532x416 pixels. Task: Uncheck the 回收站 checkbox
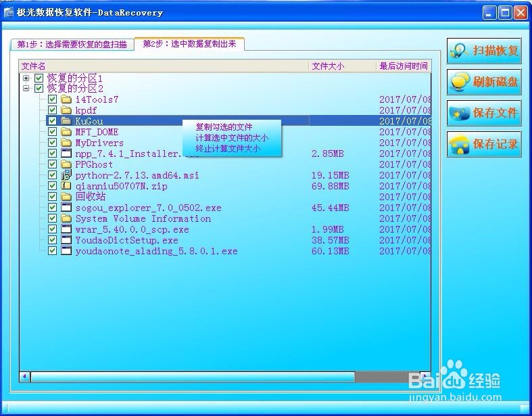[52, 197]
